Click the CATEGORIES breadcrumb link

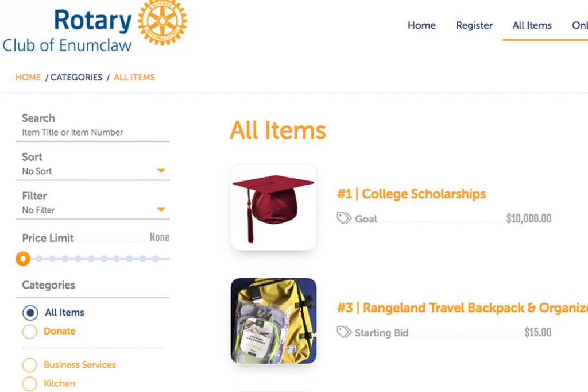pyautogui.click(x=76, y=77)
